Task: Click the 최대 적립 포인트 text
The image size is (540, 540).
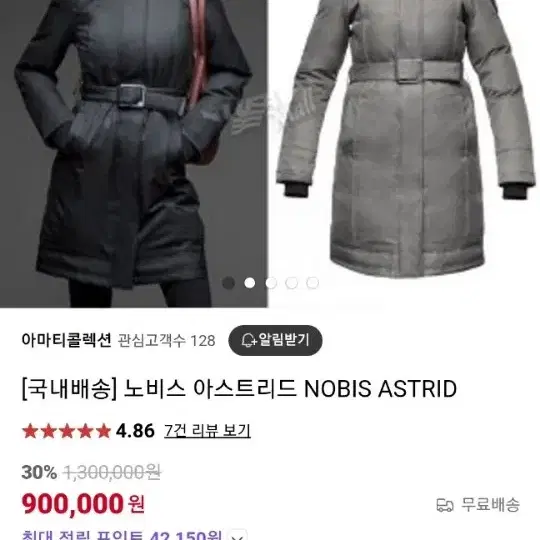Action: [x=82, y=536]
